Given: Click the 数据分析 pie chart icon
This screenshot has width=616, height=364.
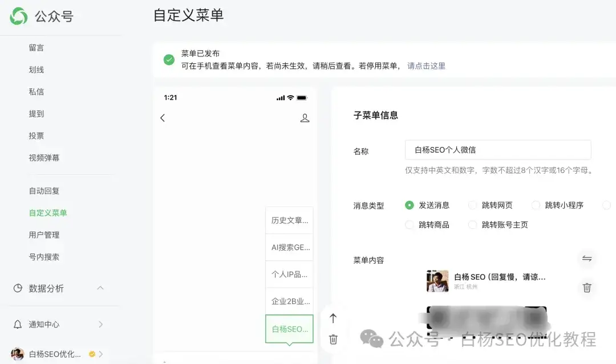Looking at the screenshot, I should click(18, 288).
